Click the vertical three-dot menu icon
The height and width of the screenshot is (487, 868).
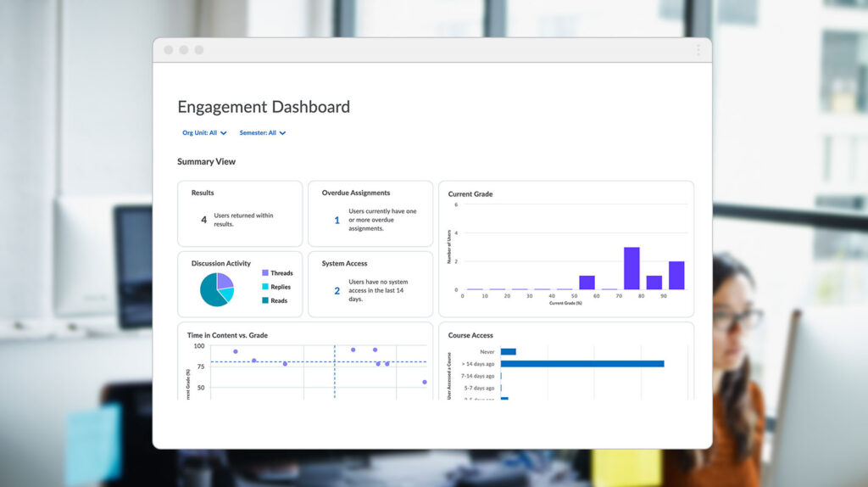pos(698,50)
